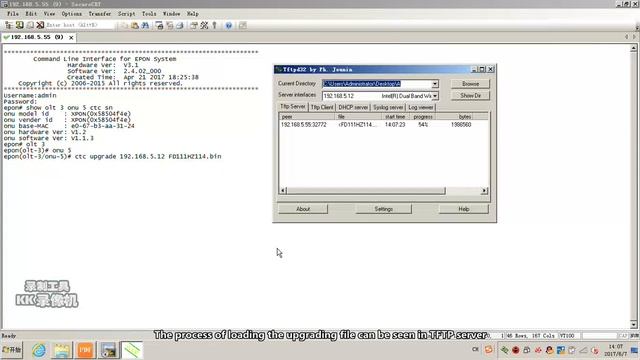The height and width of the screenshot is (360, 640).
Task: Open the Tools menu
Action: click(149, 13)
